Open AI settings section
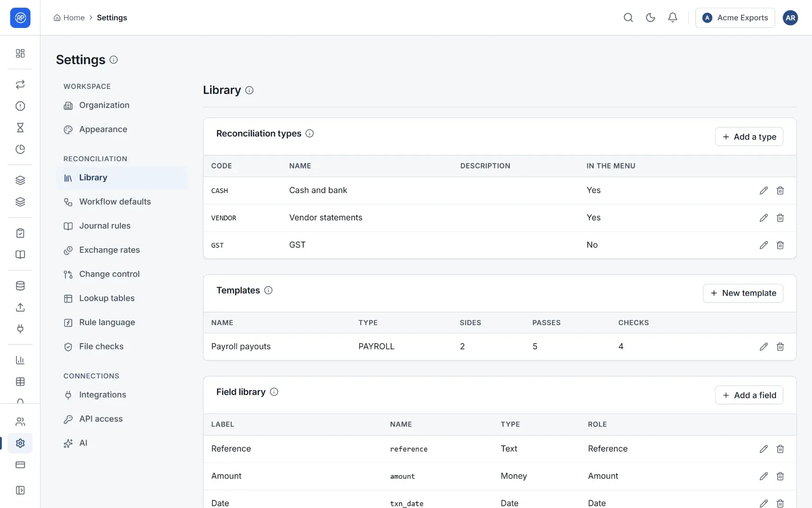Viewport: 812px width, 508px height. (122, 443)
